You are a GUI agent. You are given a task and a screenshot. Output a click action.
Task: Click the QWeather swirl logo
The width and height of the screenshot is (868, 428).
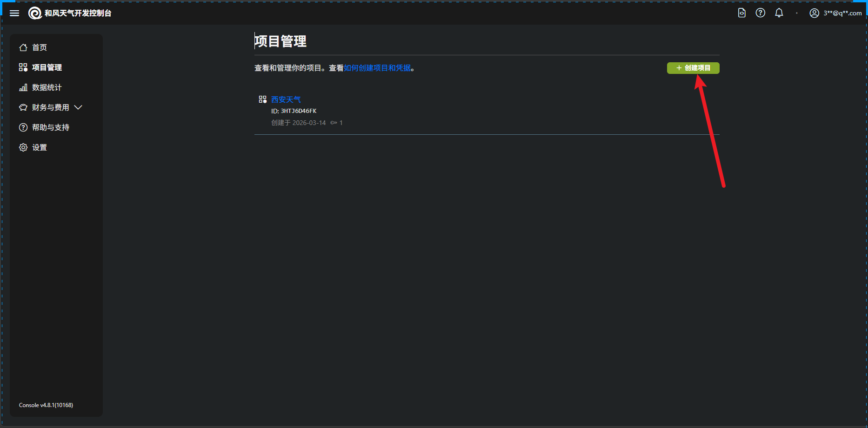(x=35, y=13)
